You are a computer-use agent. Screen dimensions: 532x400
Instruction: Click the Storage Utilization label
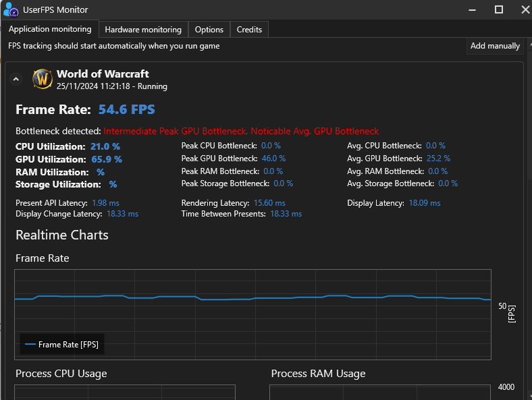click(x=58, y=184)
